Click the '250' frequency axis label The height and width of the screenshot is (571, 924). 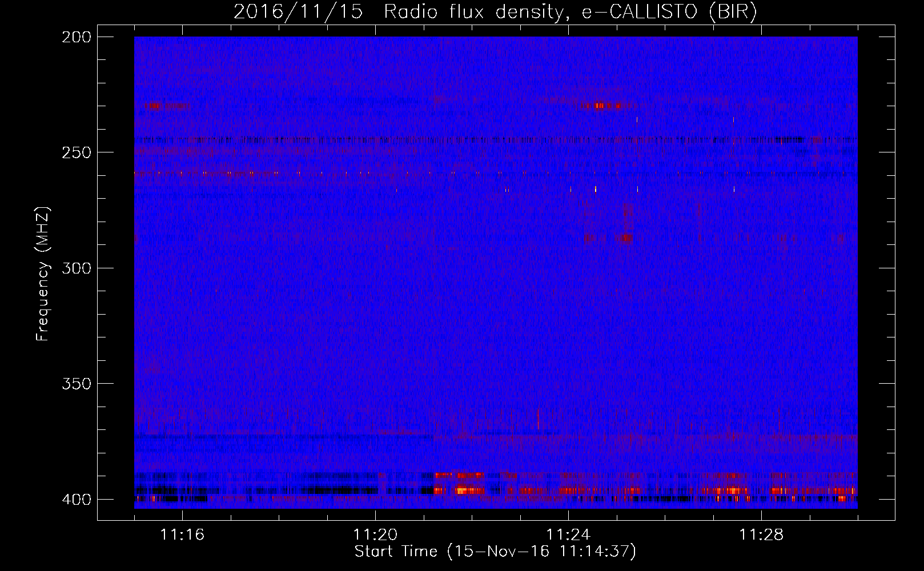(76, 152)
